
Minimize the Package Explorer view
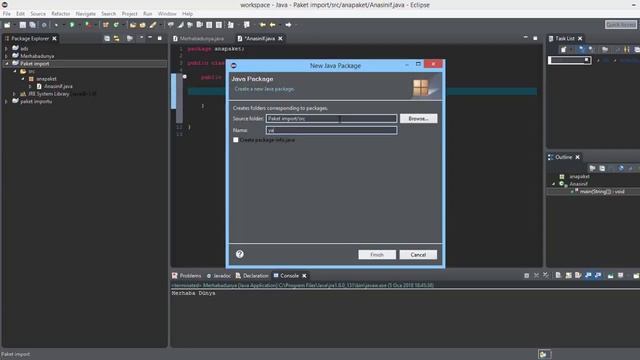(x=150, y=38)
